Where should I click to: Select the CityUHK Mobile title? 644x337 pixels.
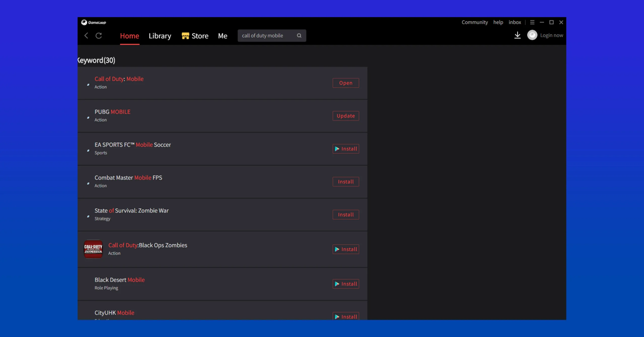point(114,313)
